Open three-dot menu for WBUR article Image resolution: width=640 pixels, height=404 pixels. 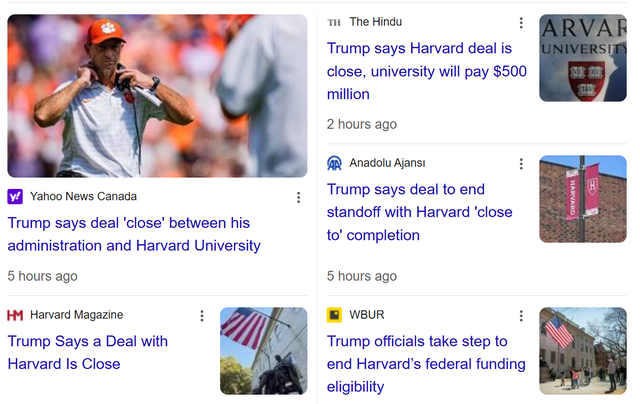[x=520, y=316]
